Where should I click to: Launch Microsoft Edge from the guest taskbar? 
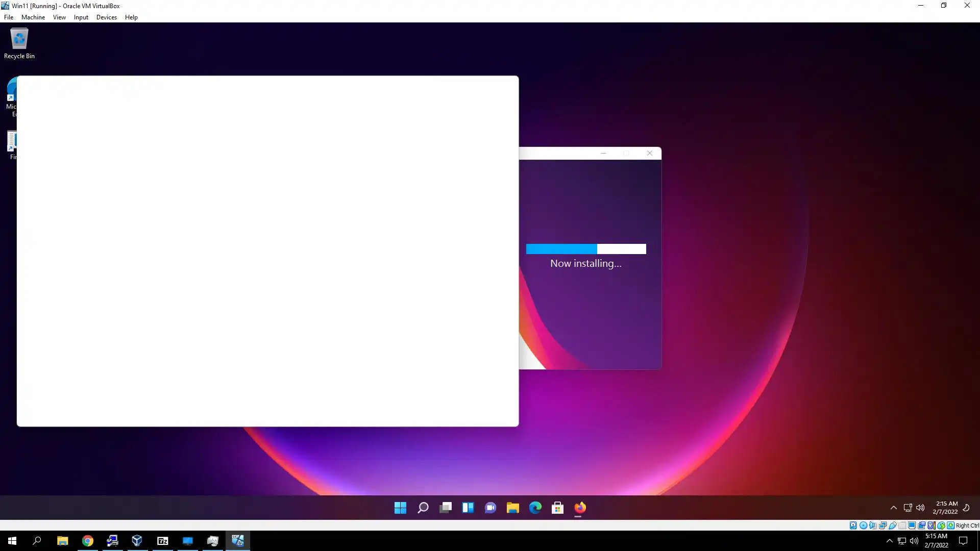pos(535,508)
